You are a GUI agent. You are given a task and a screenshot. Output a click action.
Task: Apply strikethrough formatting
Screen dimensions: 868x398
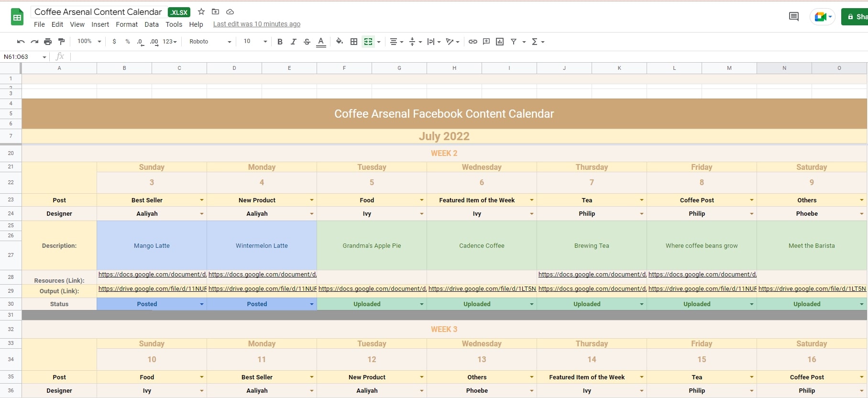pyautogui.click(x=307, y=42)
